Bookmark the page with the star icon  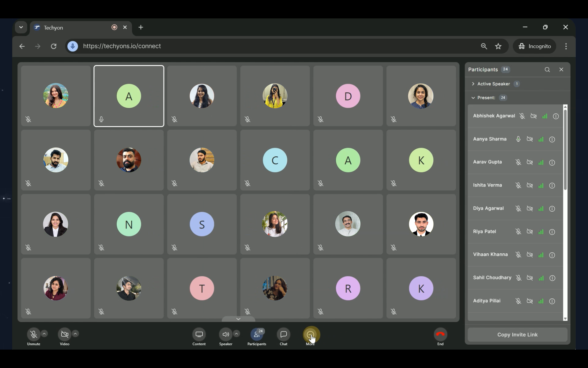coord(499,46)
